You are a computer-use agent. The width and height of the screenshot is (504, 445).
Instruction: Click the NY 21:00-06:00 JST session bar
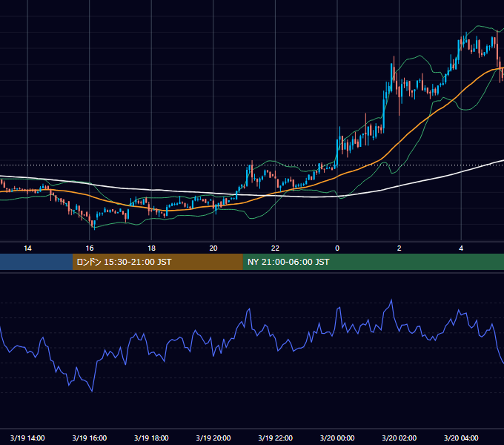pyautogui.click(x=373, y=262)
